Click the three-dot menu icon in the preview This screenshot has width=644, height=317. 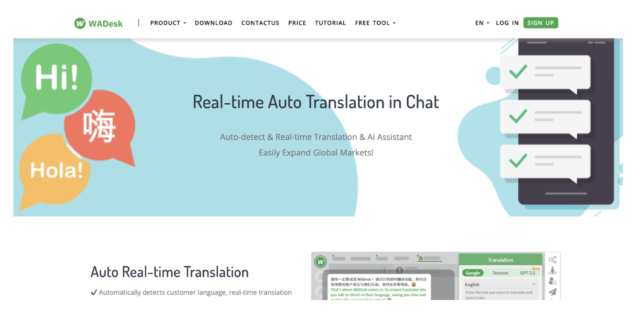tap(384, 270)
